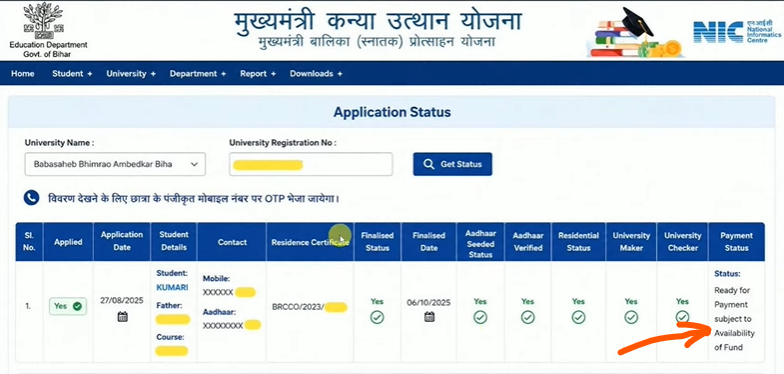Click the Finalised Status checkmark icon
Screen dimensions: 784x374
[377, 317]
